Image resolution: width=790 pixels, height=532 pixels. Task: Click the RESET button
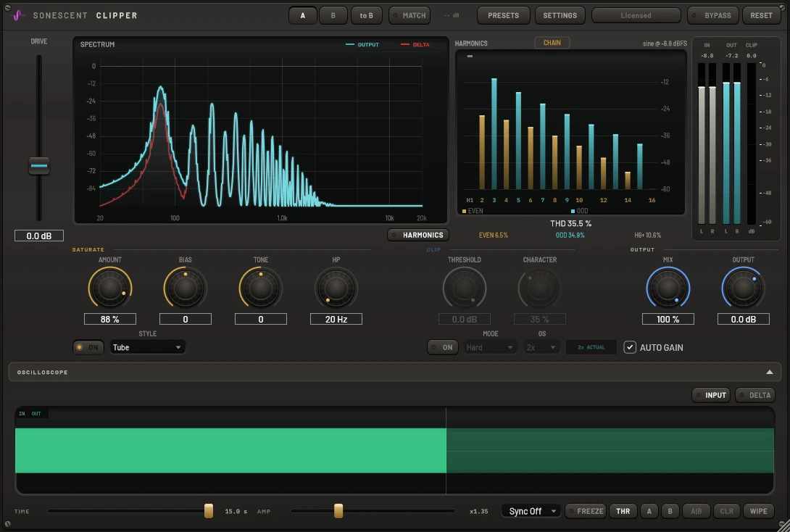pos(761,15)
